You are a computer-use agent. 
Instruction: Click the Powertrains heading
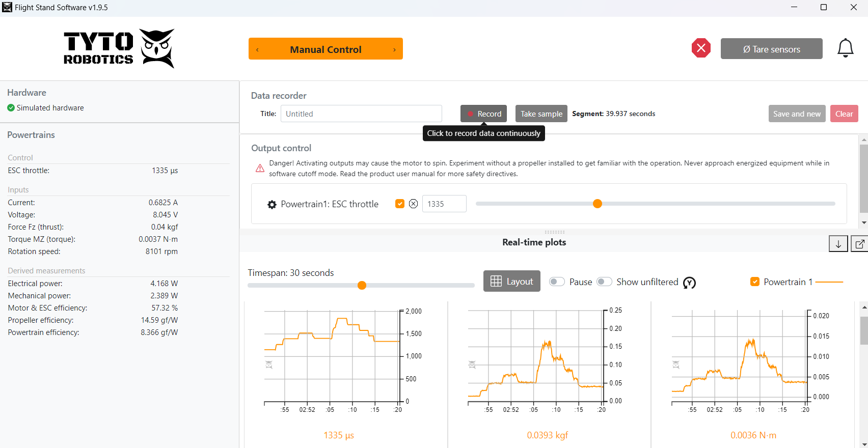pos(31,135)
